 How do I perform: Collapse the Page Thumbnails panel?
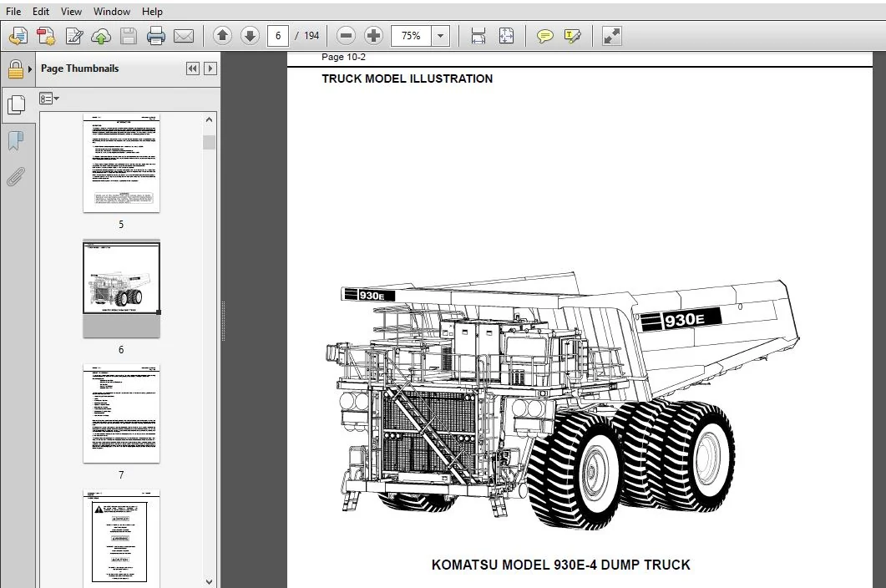click(193, 68)
